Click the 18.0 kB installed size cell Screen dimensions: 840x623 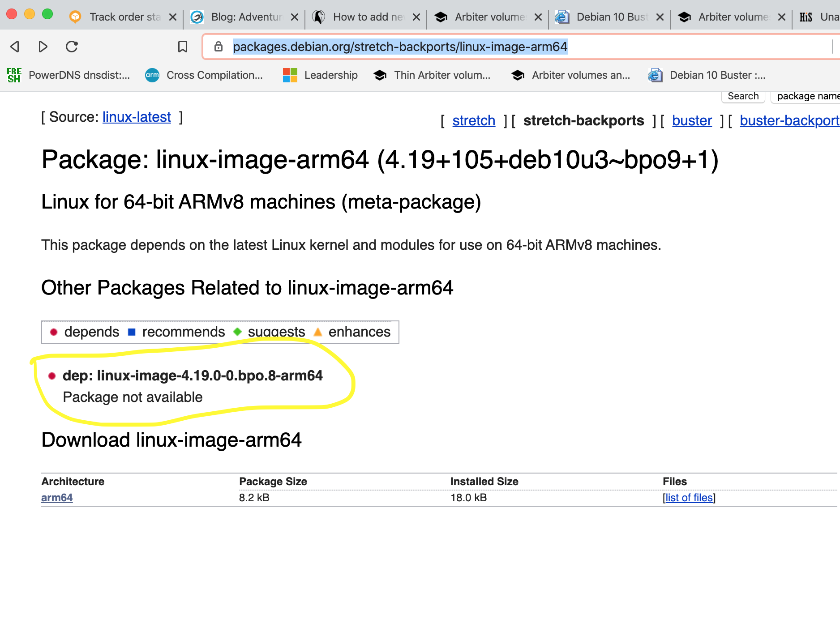click(468, 498)
